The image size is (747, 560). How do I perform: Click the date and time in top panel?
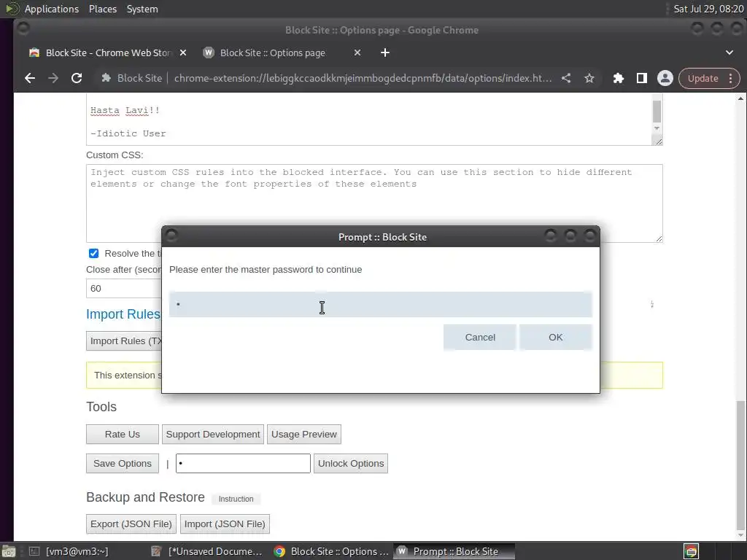(x=708, y=9)
